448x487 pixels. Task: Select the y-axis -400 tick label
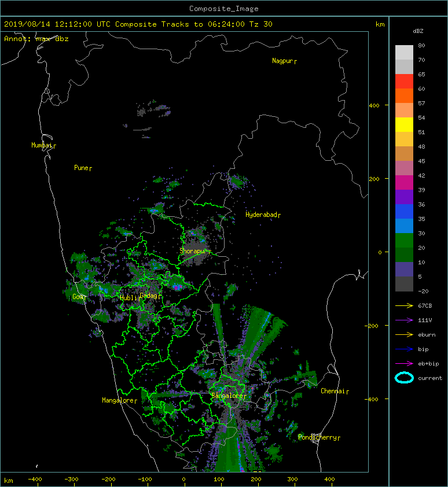click(372, 400)
